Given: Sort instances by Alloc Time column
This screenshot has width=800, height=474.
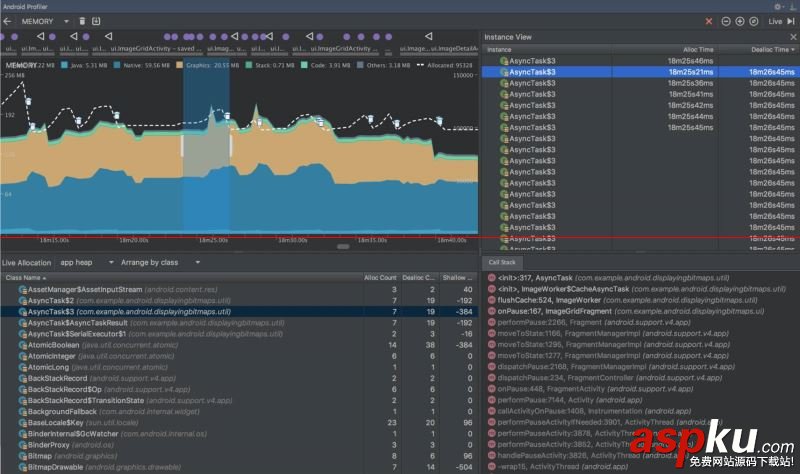Looking at the screenshot, I should [x=698, y=49].
